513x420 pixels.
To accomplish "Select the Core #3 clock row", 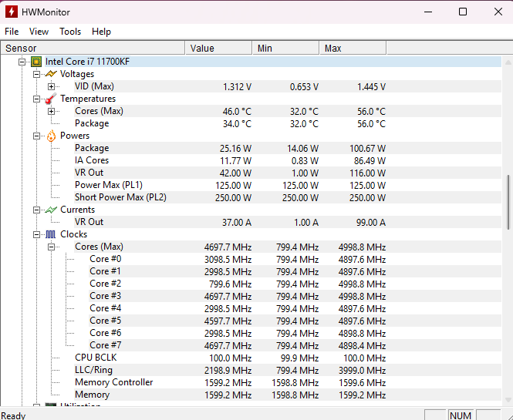I will click(105, 296).
